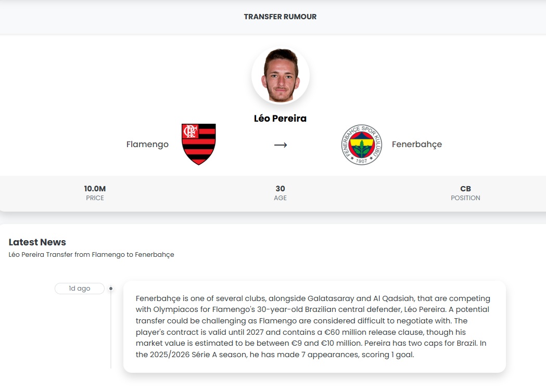Click the 30 age stat

pyautogui.click(x=280, y=193)
